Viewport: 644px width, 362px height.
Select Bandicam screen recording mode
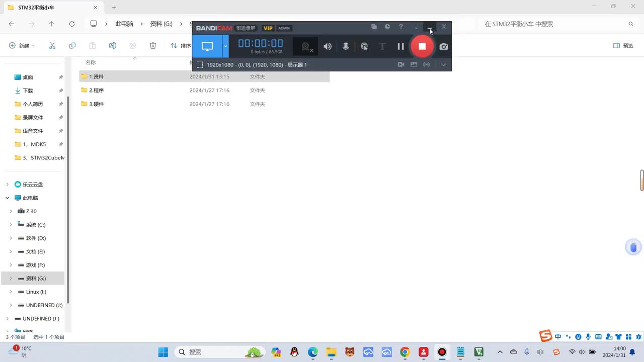tap(207, 46)
